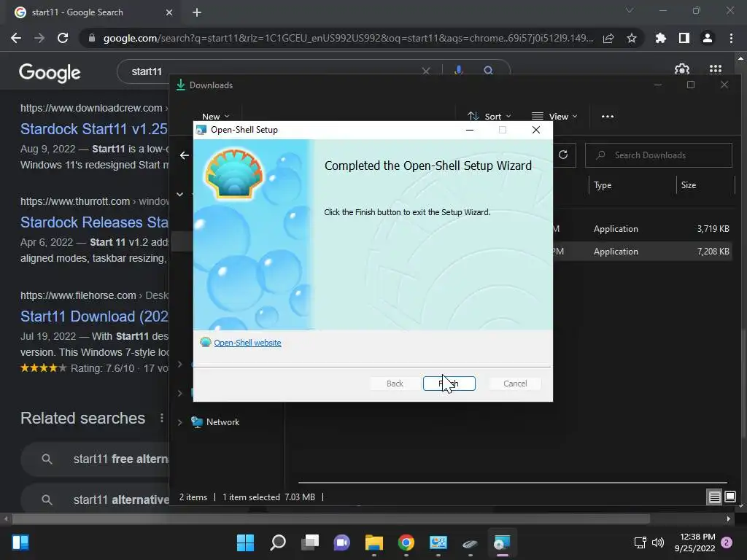
Task: Share this page icon in address bar
Action: [x=608, y=38]
